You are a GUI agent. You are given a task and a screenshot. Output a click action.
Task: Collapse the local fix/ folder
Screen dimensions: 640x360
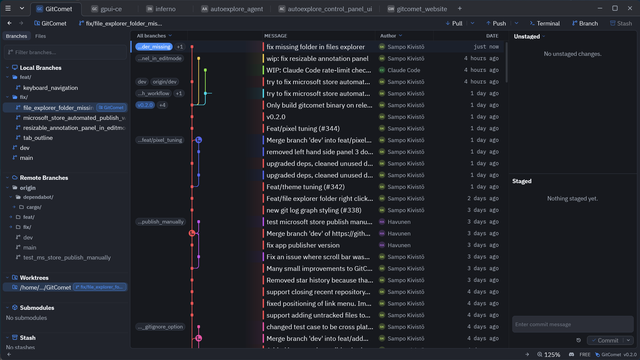[7, 97]
